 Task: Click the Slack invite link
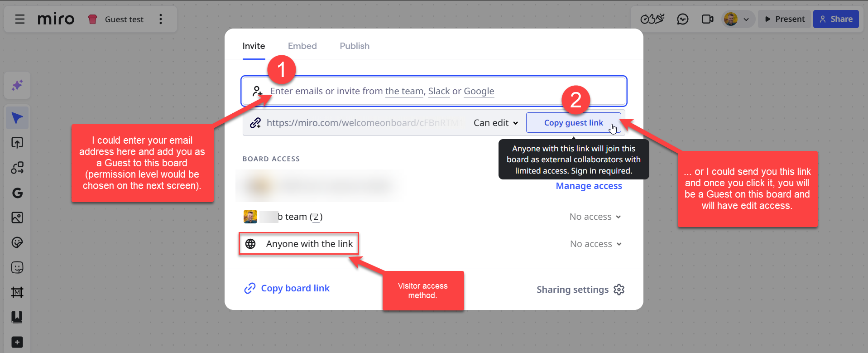coord(439,91)
